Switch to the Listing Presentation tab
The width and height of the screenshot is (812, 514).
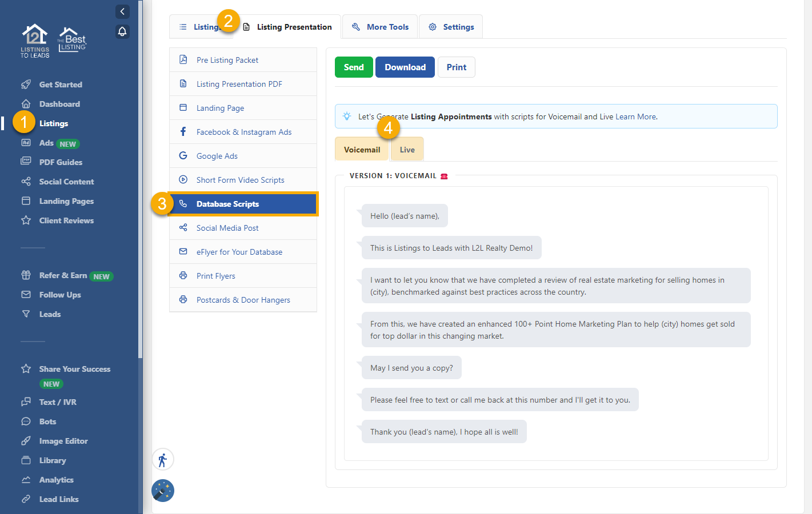click(287, 27)
